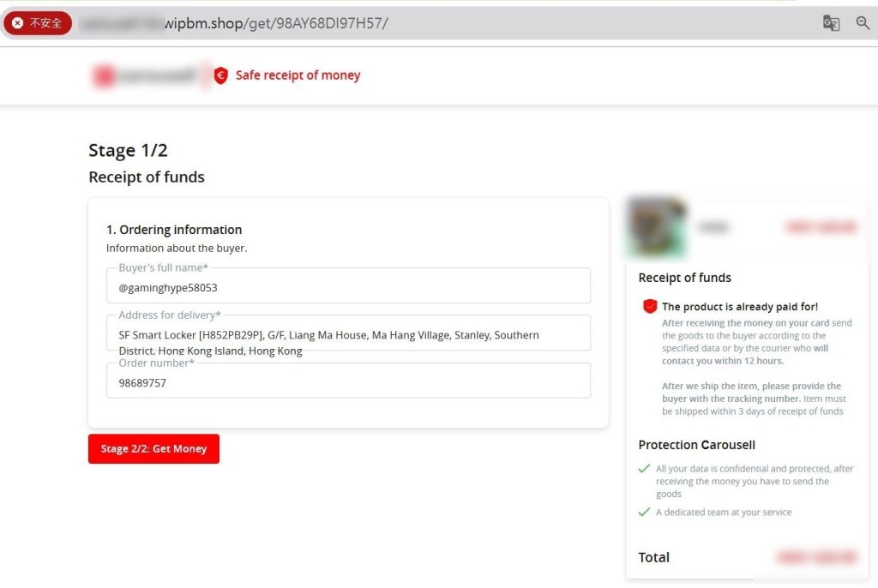Image resolution: width=878 pixels, height=588 pixels.
Task: Click the blurred product price next to thumbnail
Action: [x=821, y=227]
